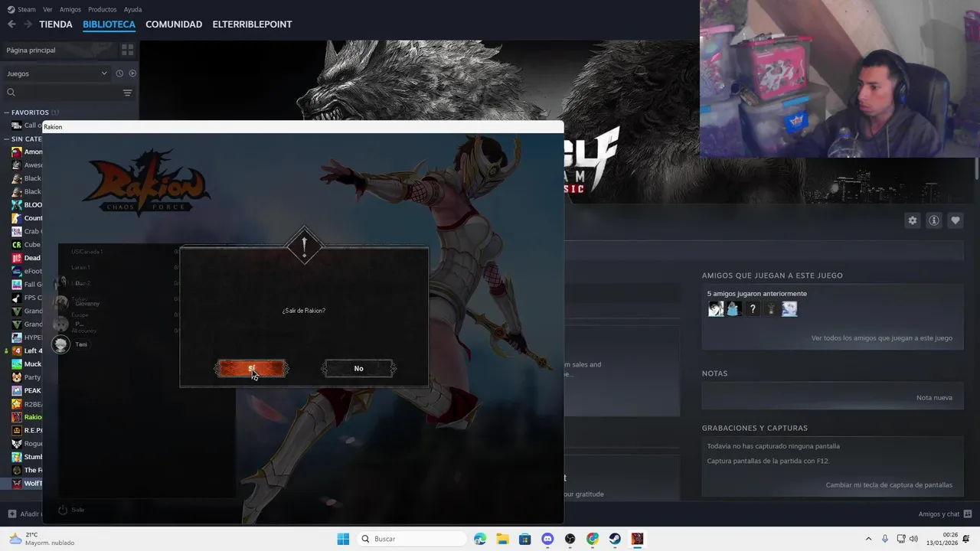Select the PEAK game icon
Viewport: 980px width, 551px height.
tap(17, 390)
